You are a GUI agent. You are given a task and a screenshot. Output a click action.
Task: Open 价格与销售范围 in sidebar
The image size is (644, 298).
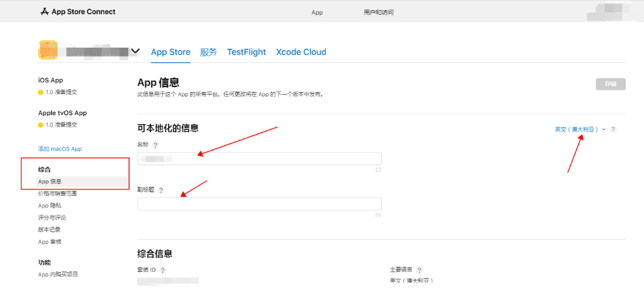[58, 193]
